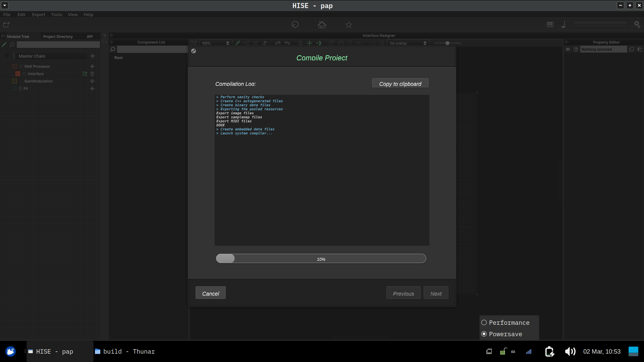Click the new layout icon at top-left

tap(6, 24)
